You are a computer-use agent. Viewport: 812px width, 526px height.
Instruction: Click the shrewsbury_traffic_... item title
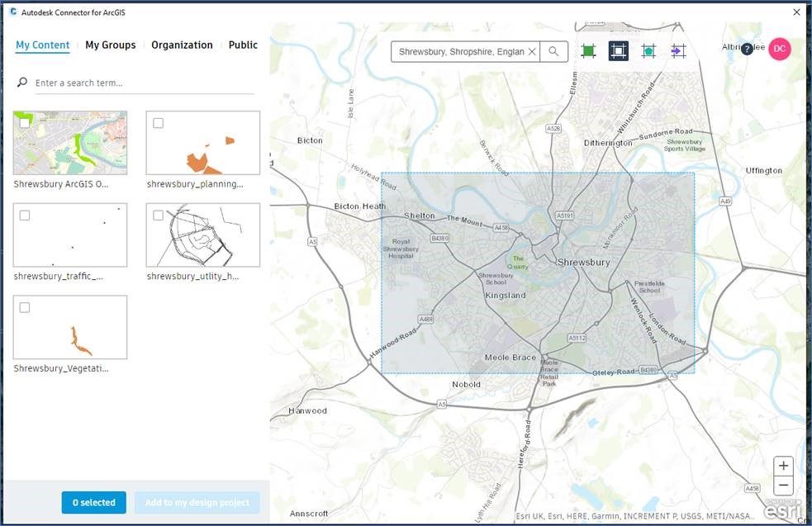pos(59,277)
